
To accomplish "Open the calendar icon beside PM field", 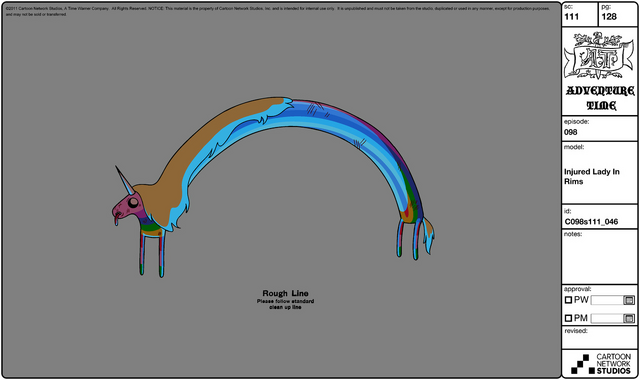I will coord(629,318).
